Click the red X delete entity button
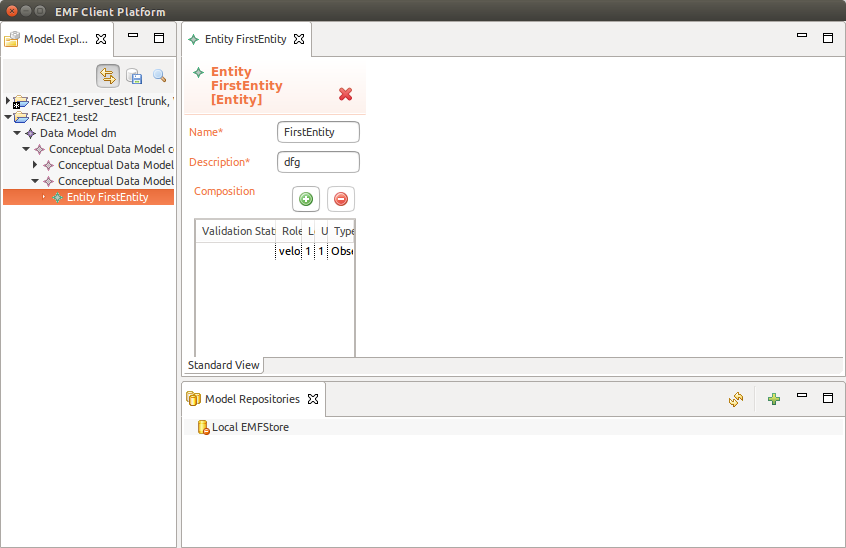This screenshot has height=548, width=846. (345, 94)
